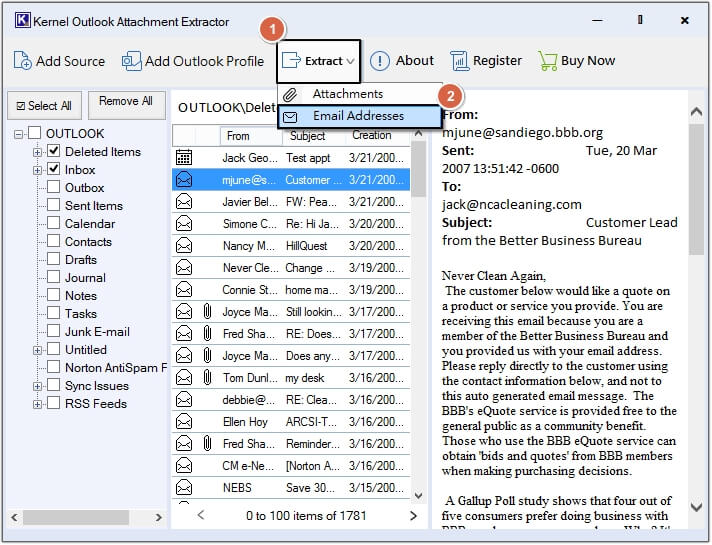Choose Attachments from the Extract menu
Image resolution: width=712 pixels, height=545 pixels.
click(x=359, y=94)
